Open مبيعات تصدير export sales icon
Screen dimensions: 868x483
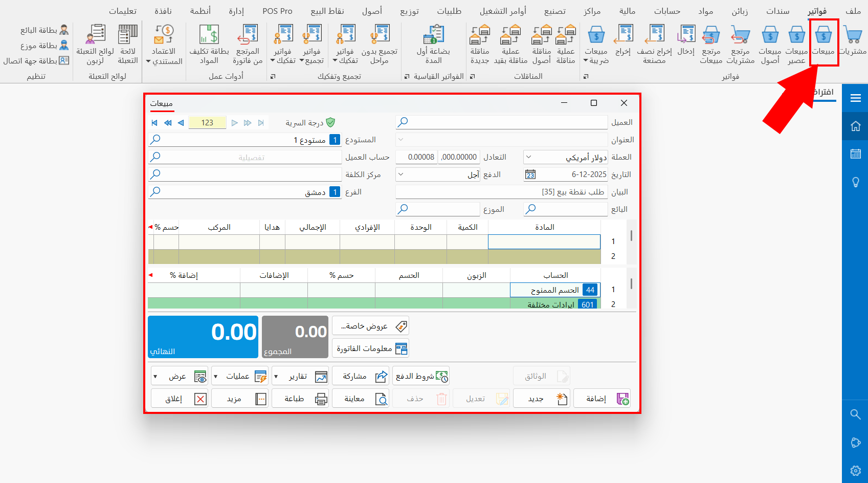click(x=796, y=45)
